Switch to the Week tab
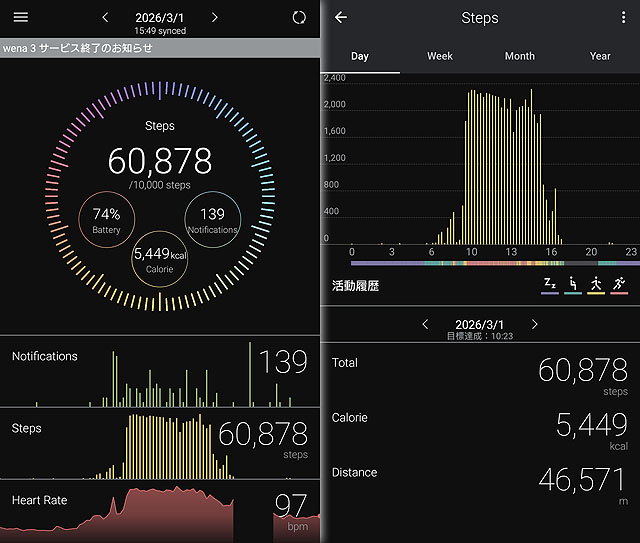 440,56
